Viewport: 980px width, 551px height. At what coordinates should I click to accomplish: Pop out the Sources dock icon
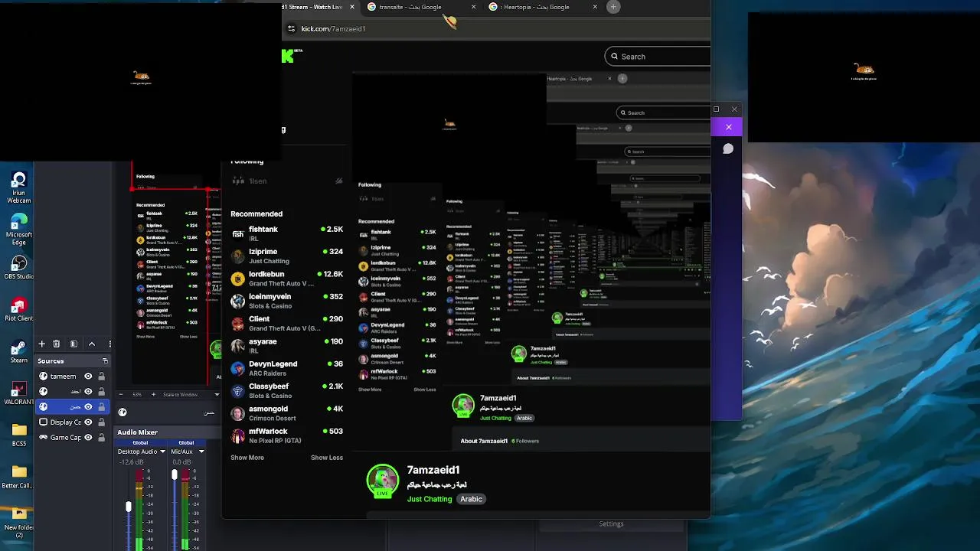click(x=105, y=361)
